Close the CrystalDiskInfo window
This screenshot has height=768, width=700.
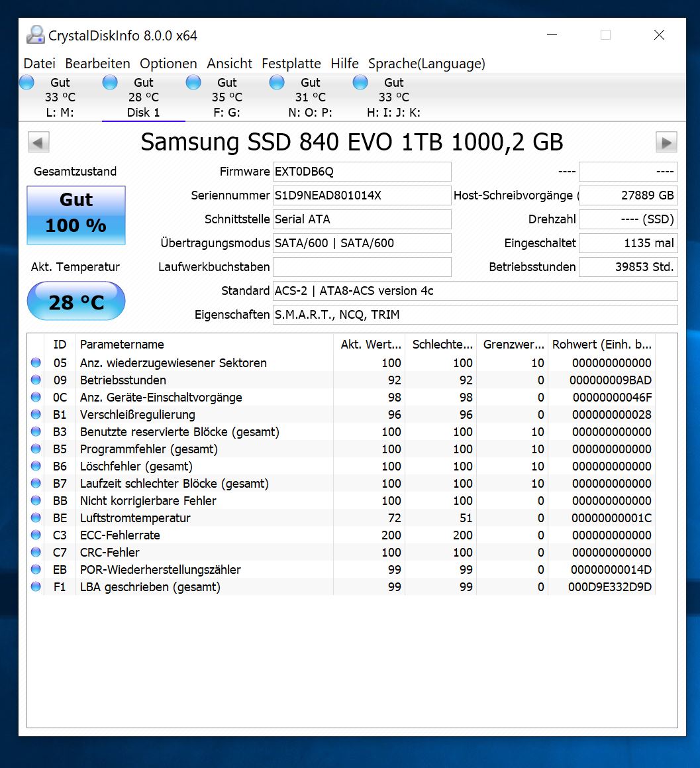pos(660,35)
